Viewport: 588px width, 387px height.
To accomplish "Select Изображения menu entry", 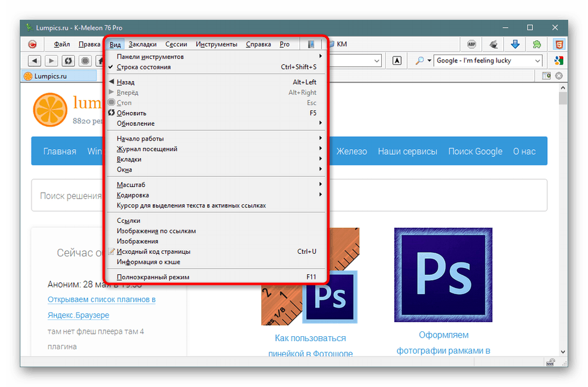I will coord(215,241).
